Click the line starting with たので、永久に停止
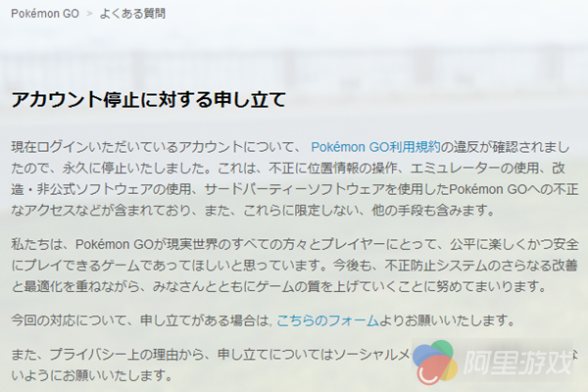 click(x=284, y=168)
